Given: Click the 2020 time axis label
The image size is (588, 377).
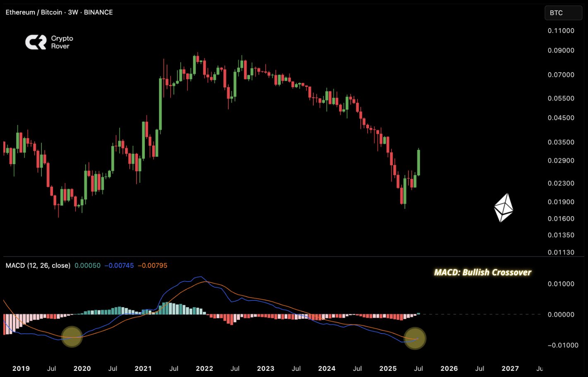Looking at the screenshot, I should [82, 368].
